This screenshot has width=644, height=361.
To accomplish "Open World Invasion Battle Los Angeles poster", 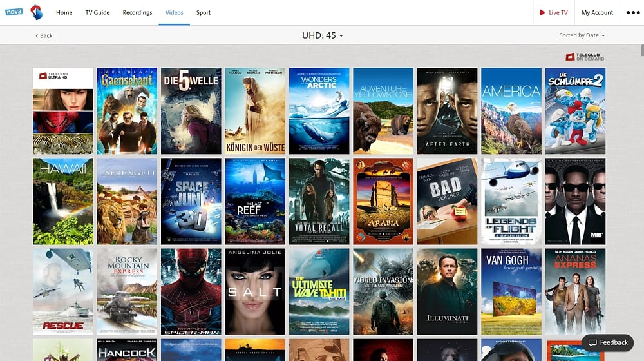I will coord(383,291).
